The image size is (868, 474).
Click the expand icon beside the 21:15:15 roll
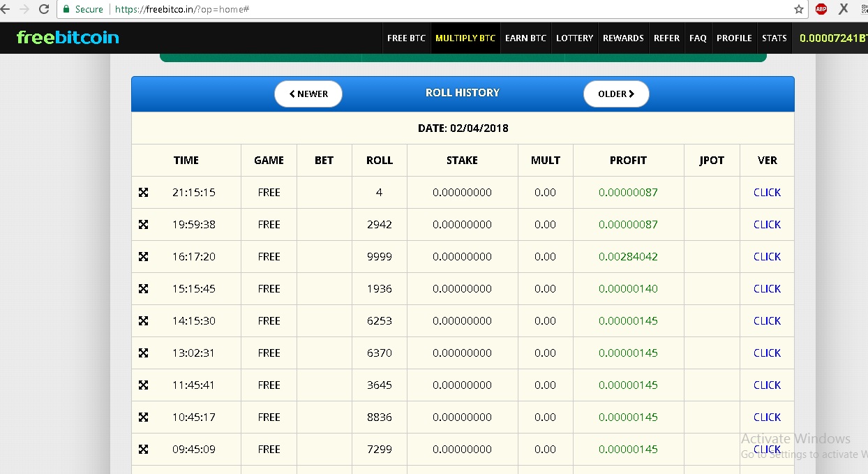[x=143, y=193]
